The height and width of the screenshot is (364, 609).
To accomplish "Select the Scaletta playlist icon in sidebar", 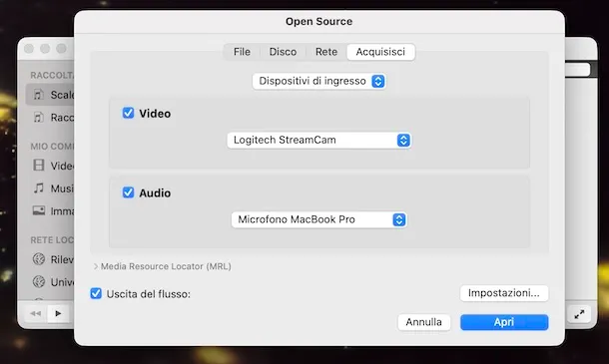I will (39, 95).
